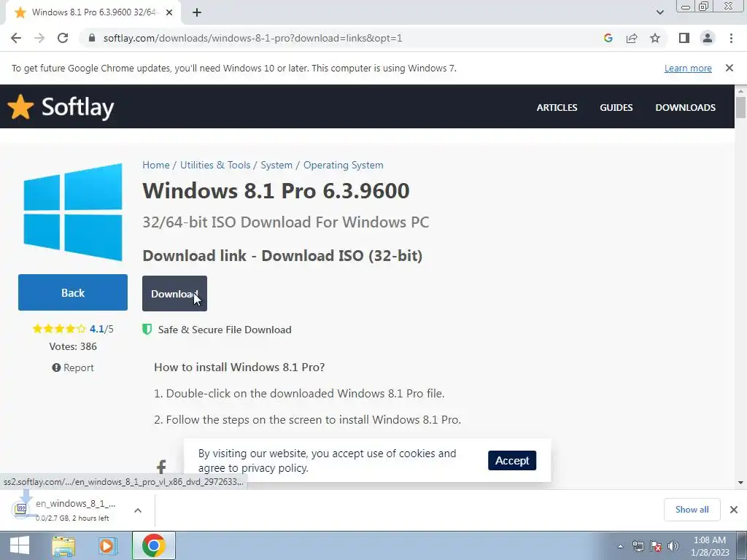747x560 pixels.
Task: Click the Learn more link
Action: click(x=688, y=68)
